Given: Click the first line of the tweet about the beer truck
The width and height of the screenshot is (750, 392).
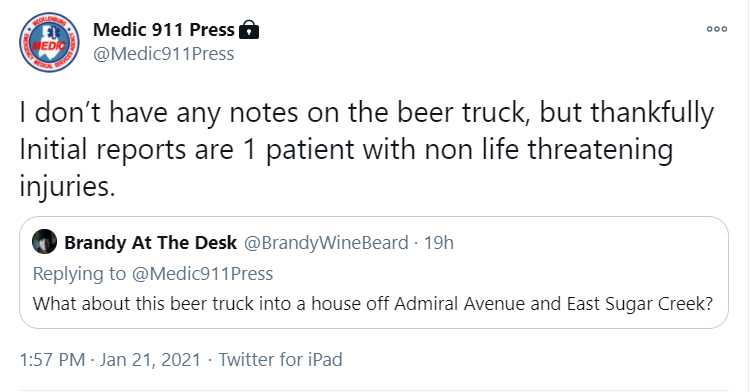Looking at the screenshot, I should coord(367,113).
